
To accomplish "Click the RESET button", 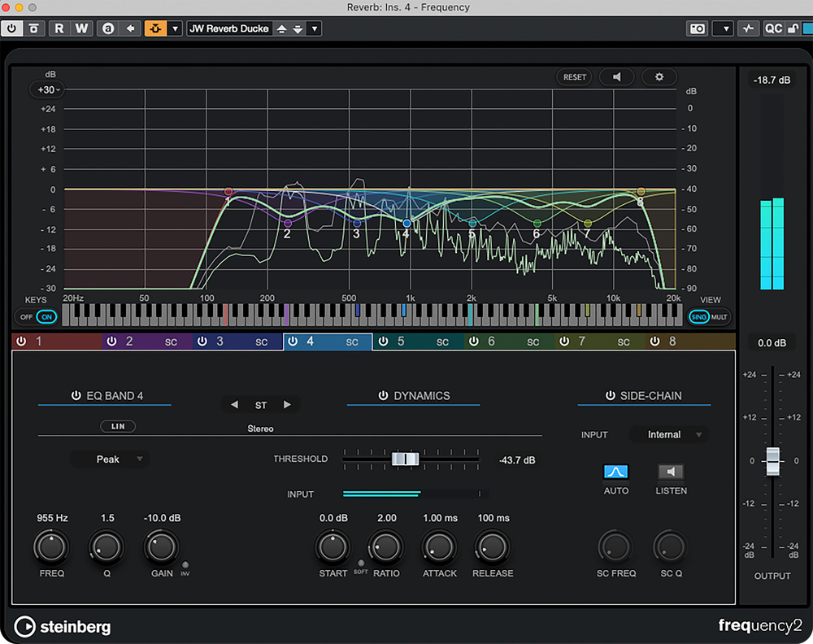I will (574, 77).
